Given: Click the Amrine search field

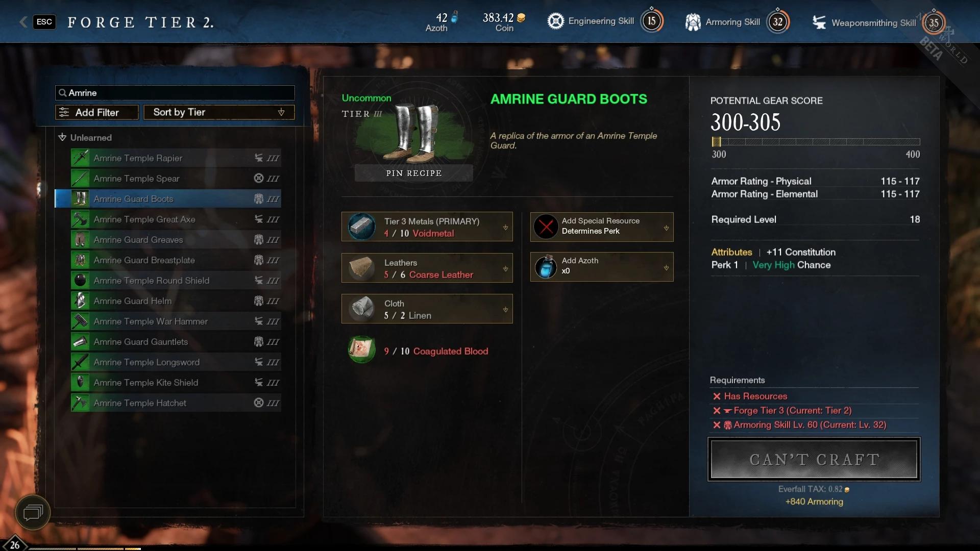Looking at the screenshot, I should point(175,93).
